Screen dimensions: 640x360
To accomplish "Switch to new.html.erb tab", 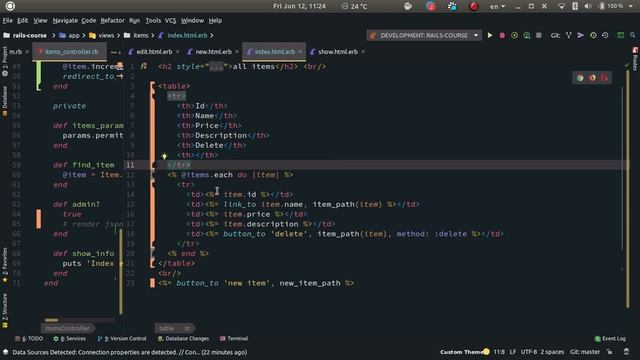I will tap(213, 52).
